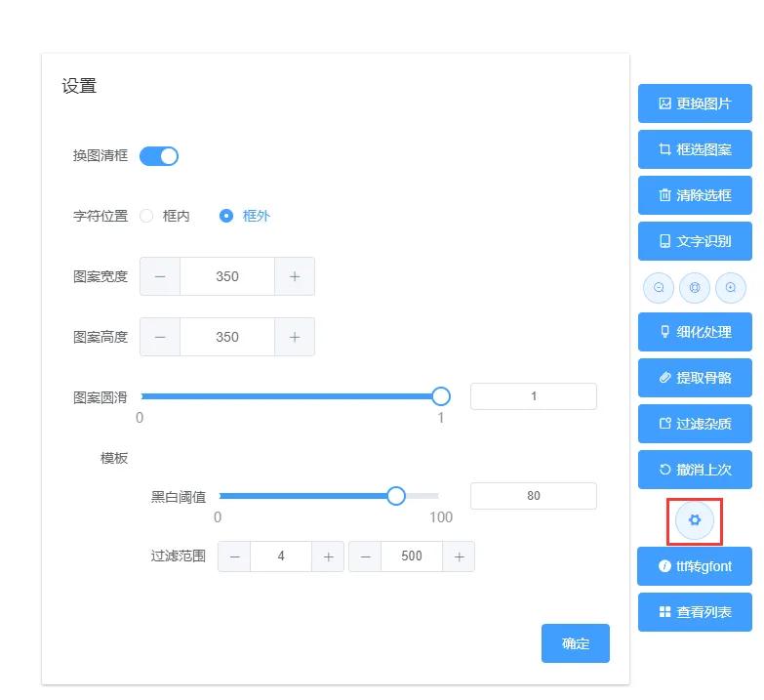764x700 pixels.
Task: Select the 框选图案 crop tool
Action: 695,149
